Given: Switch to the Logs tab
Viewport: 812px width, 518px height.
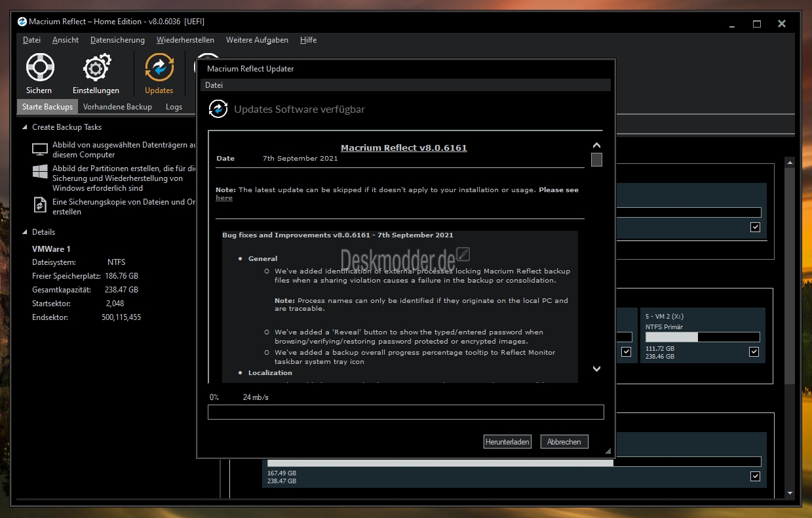Looking at the screenshot, I should pyautogui.click(x=174, y=107).
